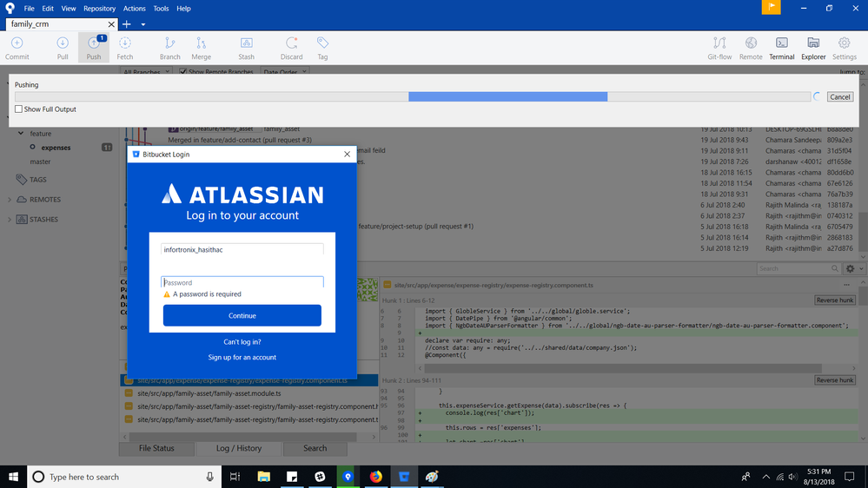Image resolution: width=868 pixels, height=488 pixels.
Task: Open Firefox from the taskbar
Action: [376, 477]
